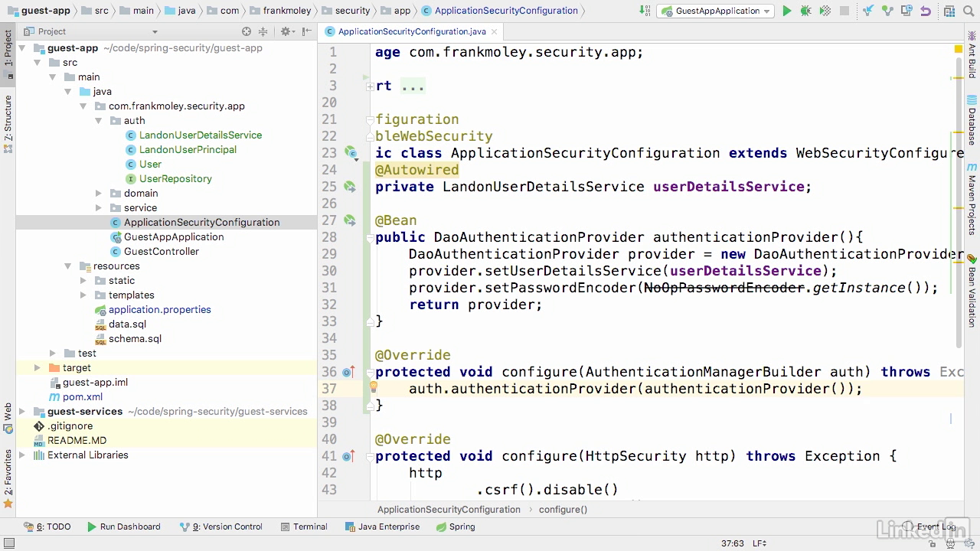The height and width of the screenshot is (551, 980).
Task: Open the Run Dashboard tab
Action: click(124, 527)
